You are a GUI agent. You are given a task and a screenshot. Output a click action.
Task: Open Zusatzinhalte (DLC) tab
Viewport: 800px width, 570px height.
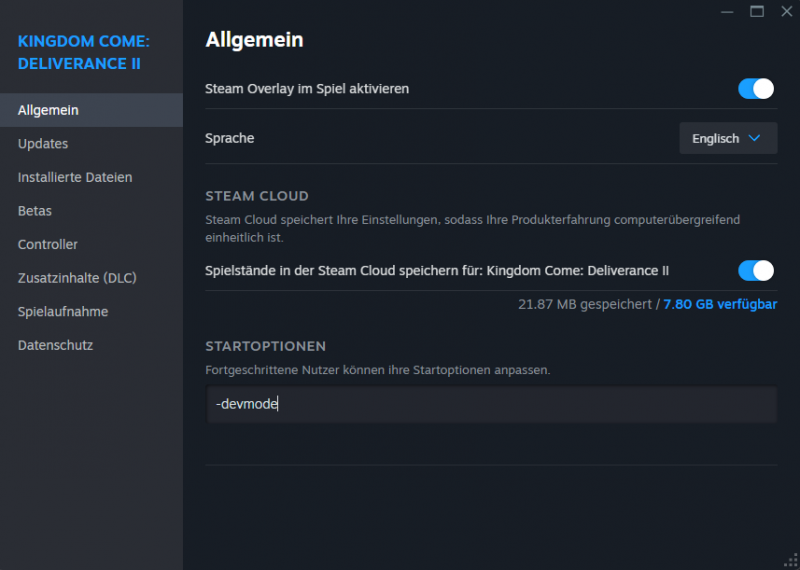(91, 278)
